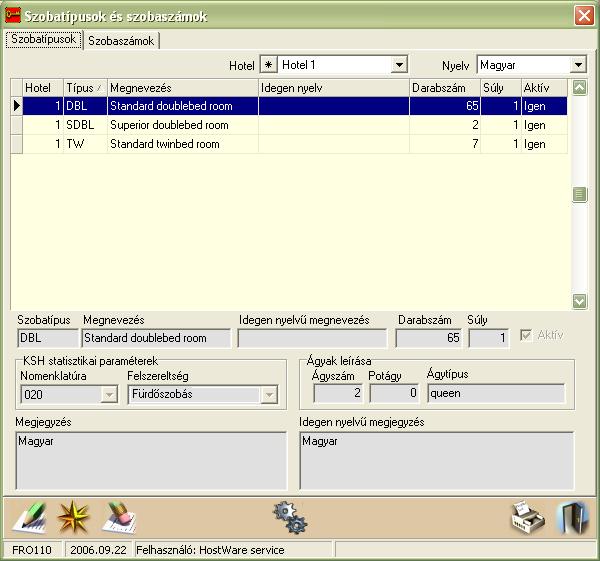Image resolution: width=600 pixels, height=561 pixels.
Task: Click the application icon in title bar
Action: click(13, 16)
